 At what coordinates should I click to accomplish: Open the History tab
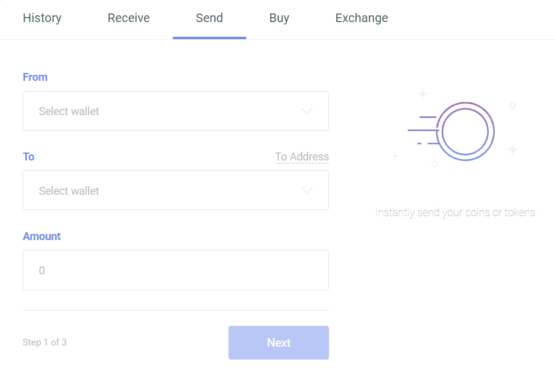pyautogui.click(x=42, y=18)
